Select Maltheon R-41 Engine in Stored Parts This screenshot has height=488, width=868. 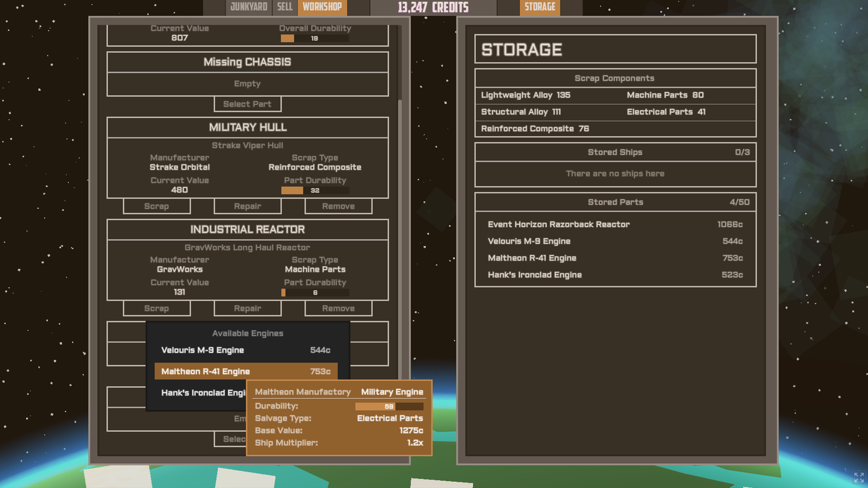click(x=615, y=258)
